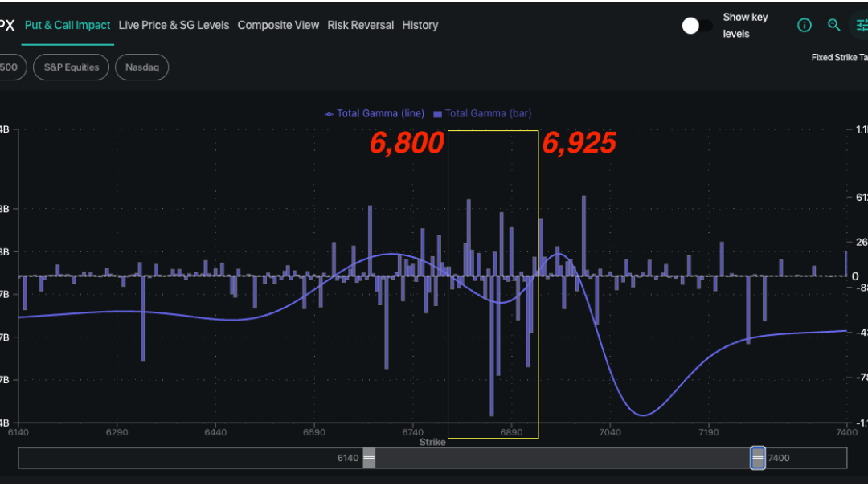Open the S&P Equities selector
868x486 pixels.
click(x=71, y=67)
